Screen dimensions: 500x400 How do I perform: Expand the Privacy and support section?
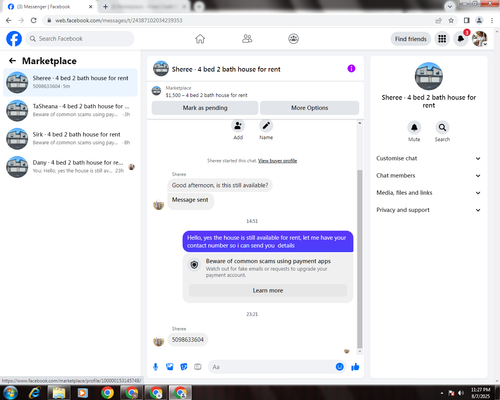(x=429, y=210)
